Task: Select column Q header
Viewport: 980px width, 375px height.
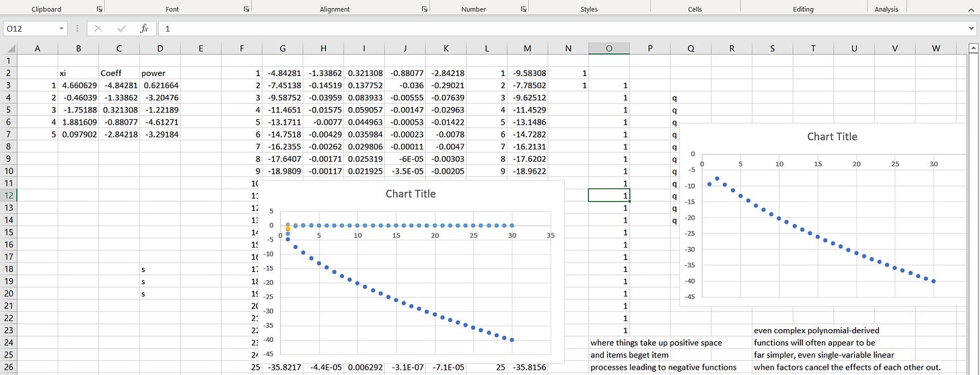Action: coord(691,48)
